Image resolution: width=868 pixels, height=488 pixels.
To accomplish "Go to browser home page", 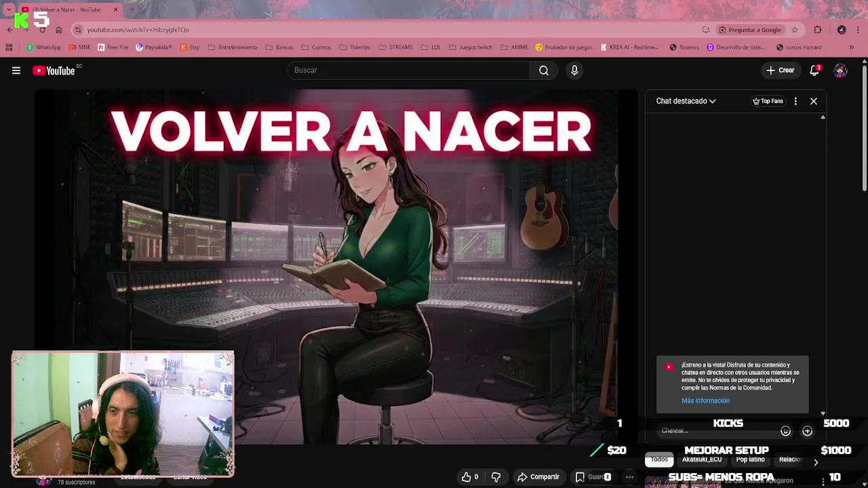I will (59, 30).
